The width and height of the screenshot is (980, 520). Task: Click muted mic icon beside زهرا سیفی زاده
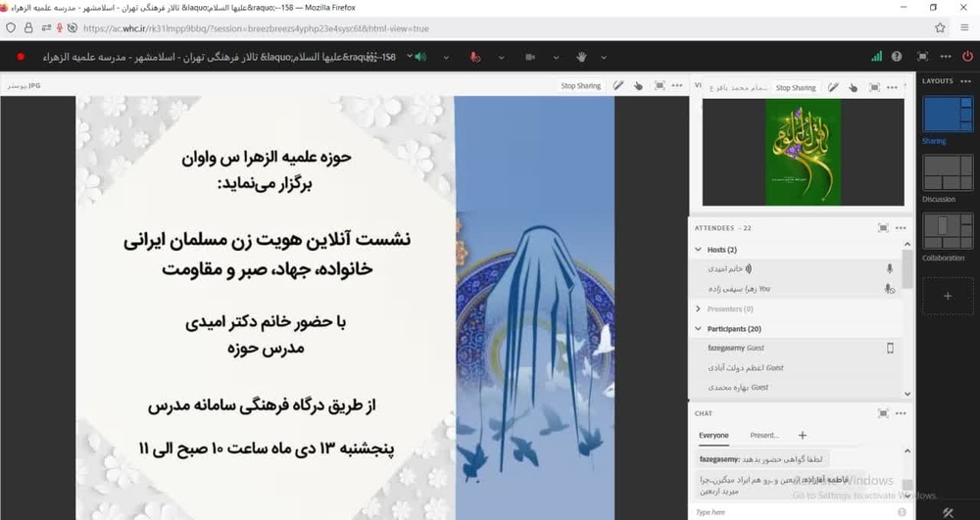890,289
